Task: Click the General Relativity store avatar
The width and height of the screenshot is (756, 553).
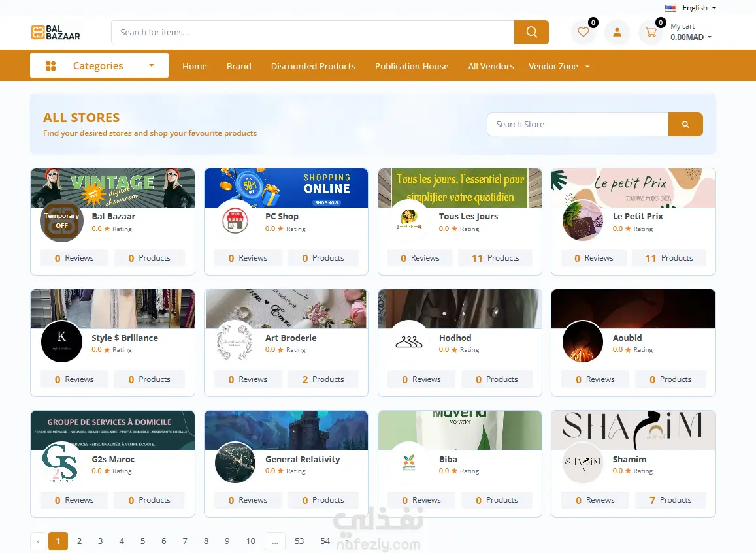Action: pyautogui.click(x=235, y=462)
